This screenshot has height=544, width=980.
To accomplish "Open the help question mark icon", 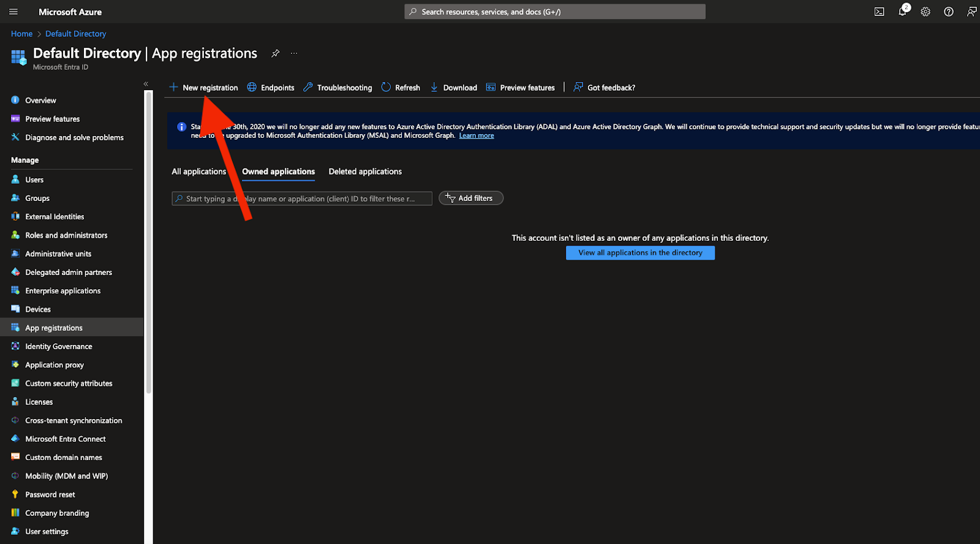I will (x=949, y=12).
